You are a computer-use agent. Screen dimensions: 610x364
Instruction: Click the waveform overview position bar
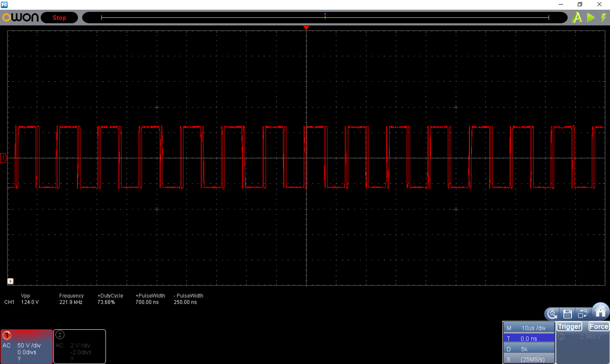(x=325, y=17)
